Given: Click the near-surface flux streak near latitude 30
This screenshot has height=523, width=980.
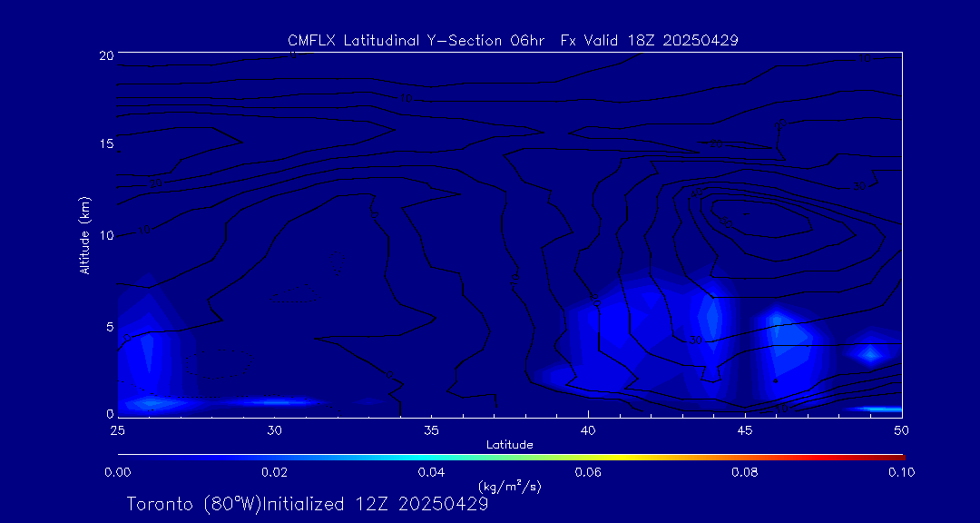Looking at the screenshot, I should 275,401.
